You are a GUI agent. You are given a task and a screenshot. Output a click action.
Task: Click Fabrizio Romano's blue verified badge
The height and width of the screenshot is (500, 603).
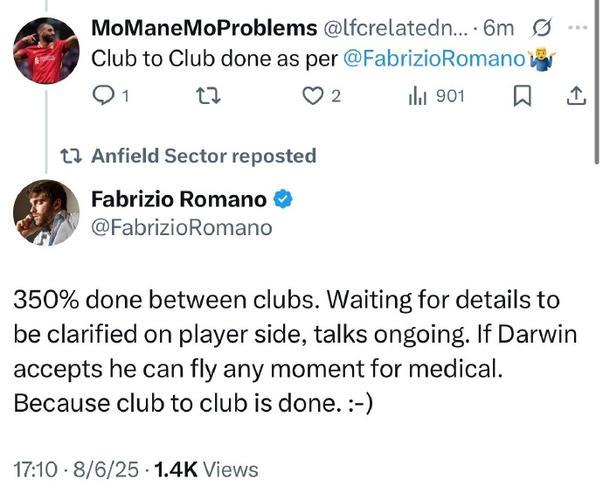tap(283, 198)
